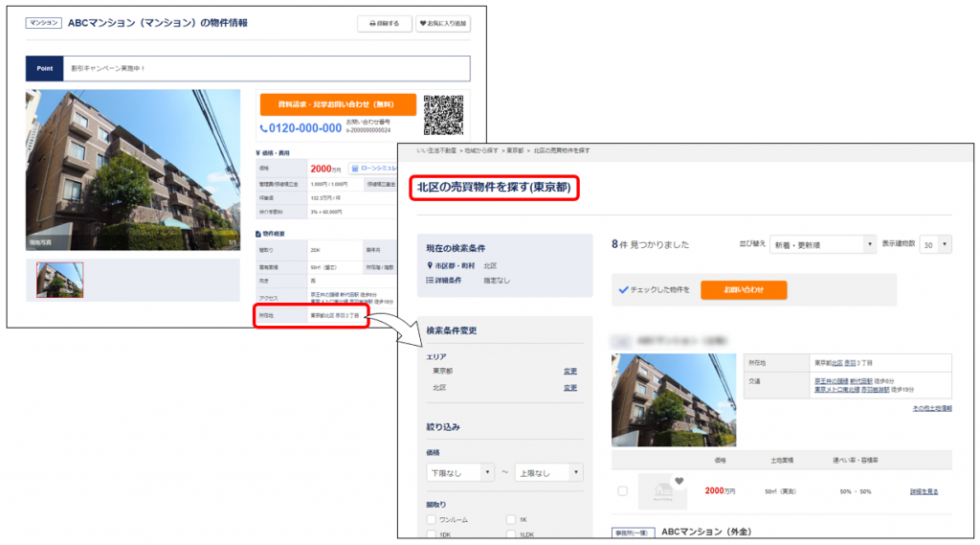Add property with お気に入り追加 heart button
This screenshot has height=545, width=980.
(x=443, y=24)
